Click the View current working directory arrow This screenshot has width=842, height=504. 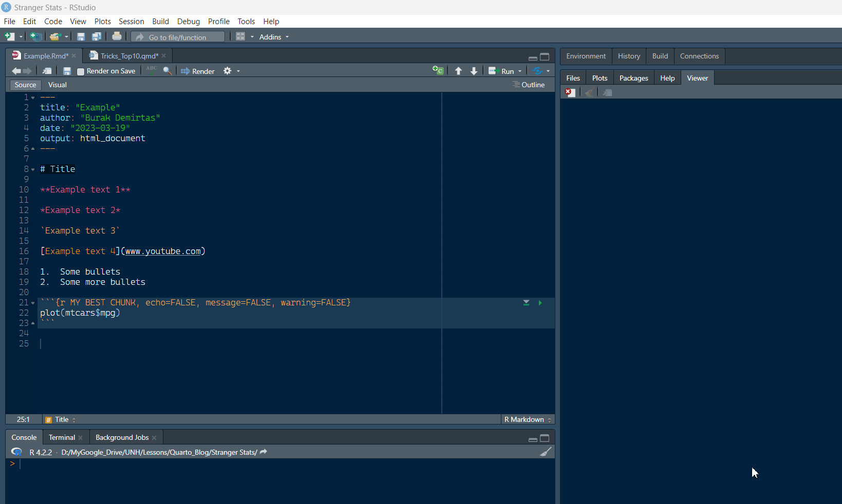coord(264,452)
